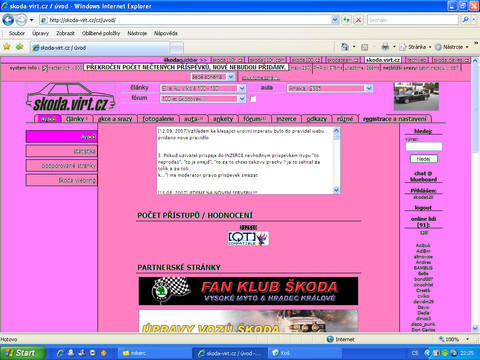The image size is (480, 360).
Task: Print the page with the printer icon
Action: click(x=385, y=47)
